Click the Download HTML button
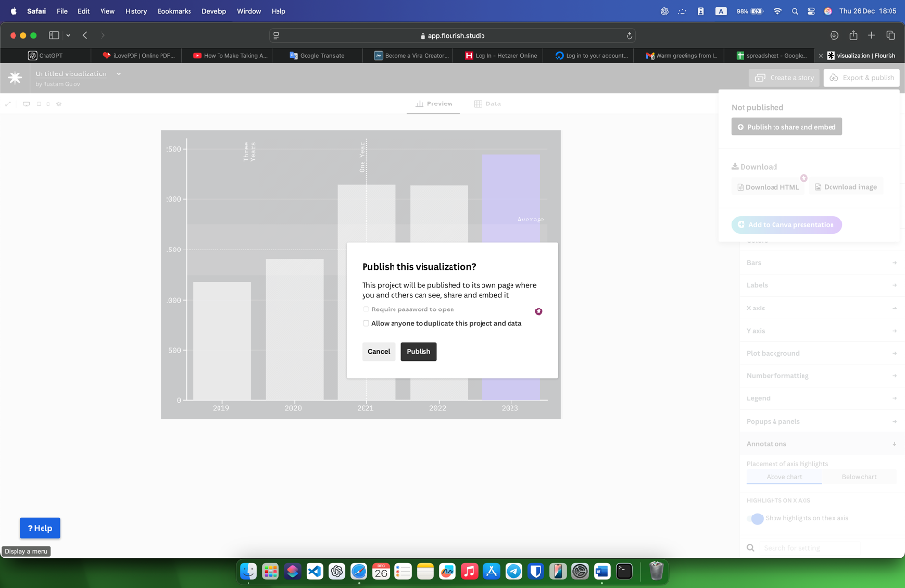This screenshot has width=905, height=588. point(768,187)
